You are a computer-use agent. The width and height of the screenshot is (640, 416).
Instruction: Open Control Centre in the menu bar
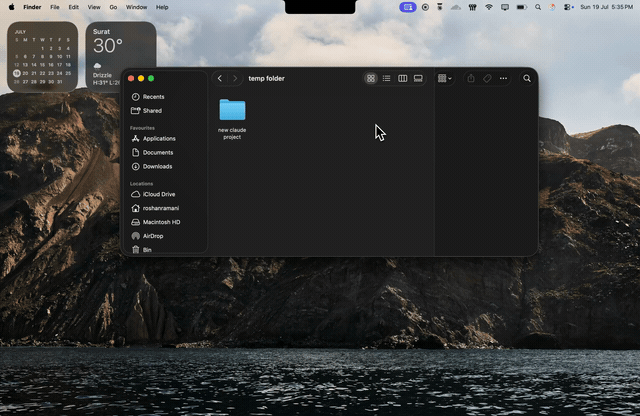point(568,7)
